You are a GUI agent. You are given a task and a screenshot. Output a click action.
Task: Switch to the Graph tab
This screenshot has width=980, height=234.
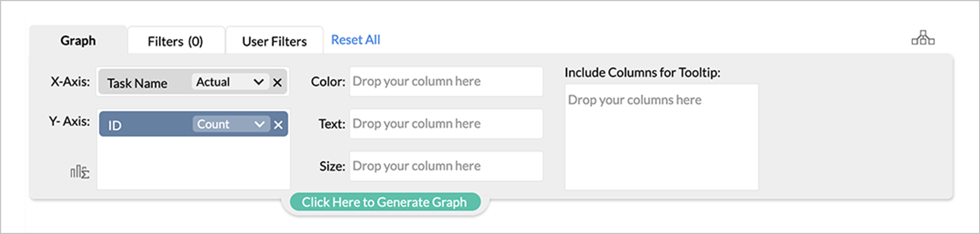tap(78, 41)
